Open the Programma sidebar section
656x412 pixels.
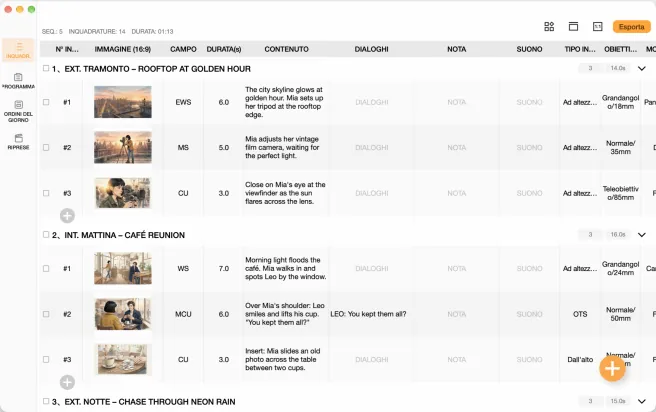click(18, 81)
